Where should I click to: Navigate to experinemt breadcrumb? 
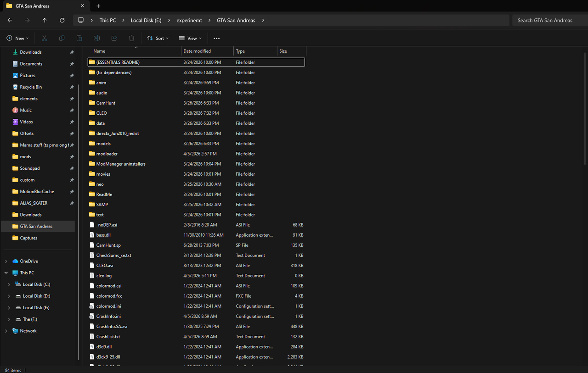coord(189,20)
